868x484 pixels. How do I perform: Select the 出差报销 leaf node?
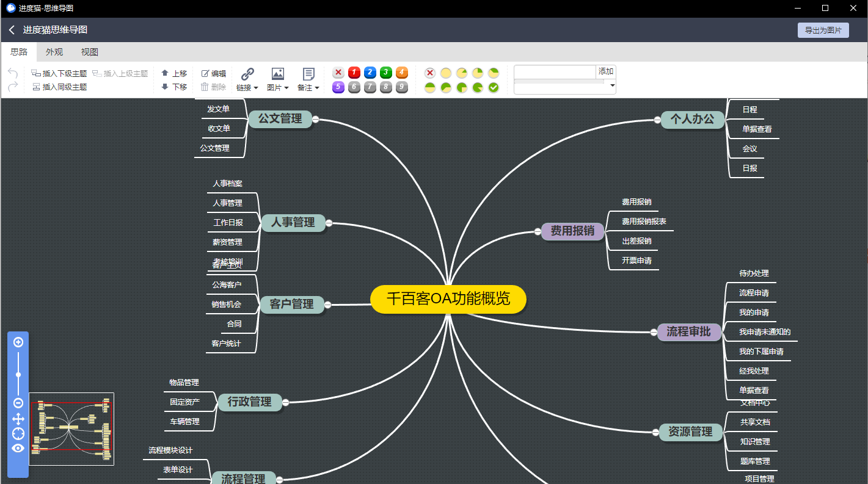tap(636, 241)
